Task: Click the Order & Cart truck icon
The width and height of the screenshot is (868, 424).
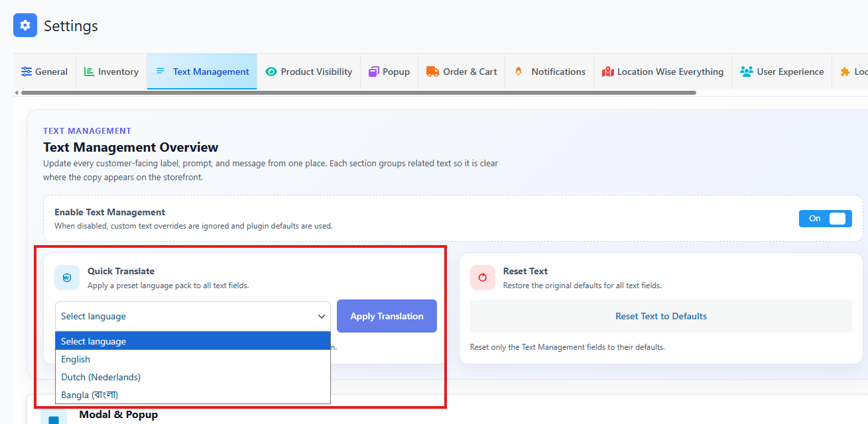Action: [433, 72]
